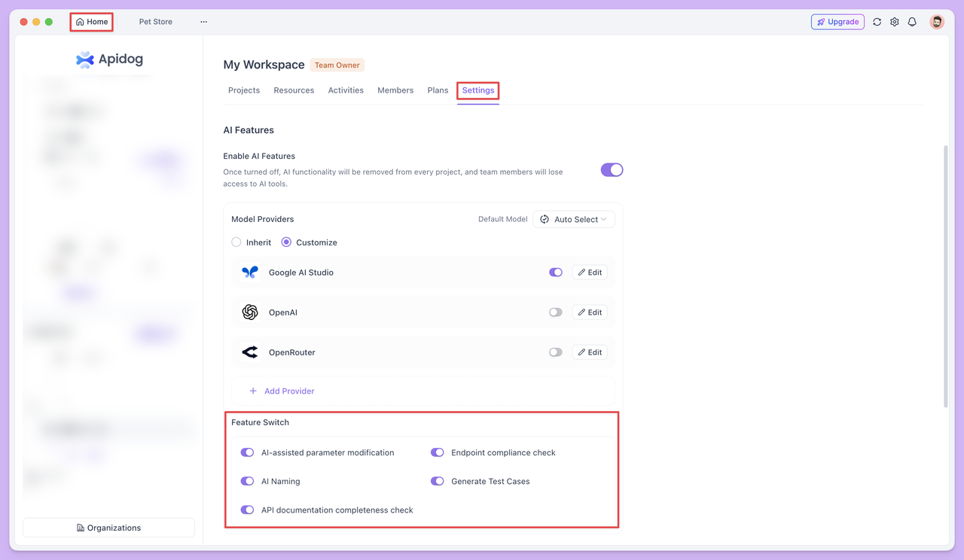Click the refresh sync icon
Screen dimensions: 964x560
point(877,22)
